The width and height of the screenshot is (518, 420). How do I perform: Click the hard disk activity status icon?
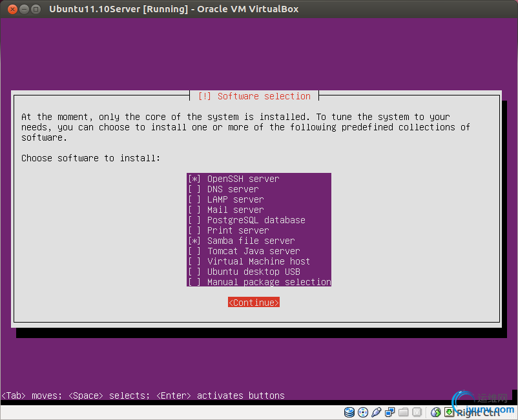point(349,412)
